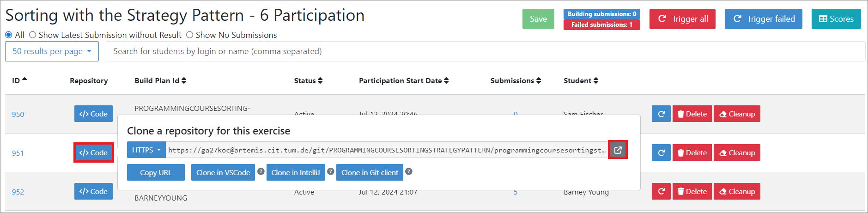Delete participation 951
868x213 pixels.
click(692, 153)
